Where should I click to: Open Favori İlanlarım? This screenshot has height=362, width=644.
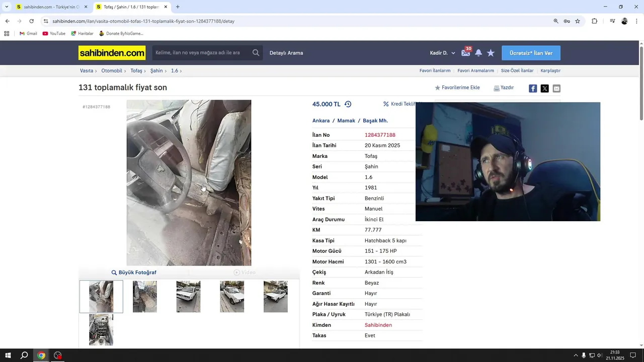point(435,71)
